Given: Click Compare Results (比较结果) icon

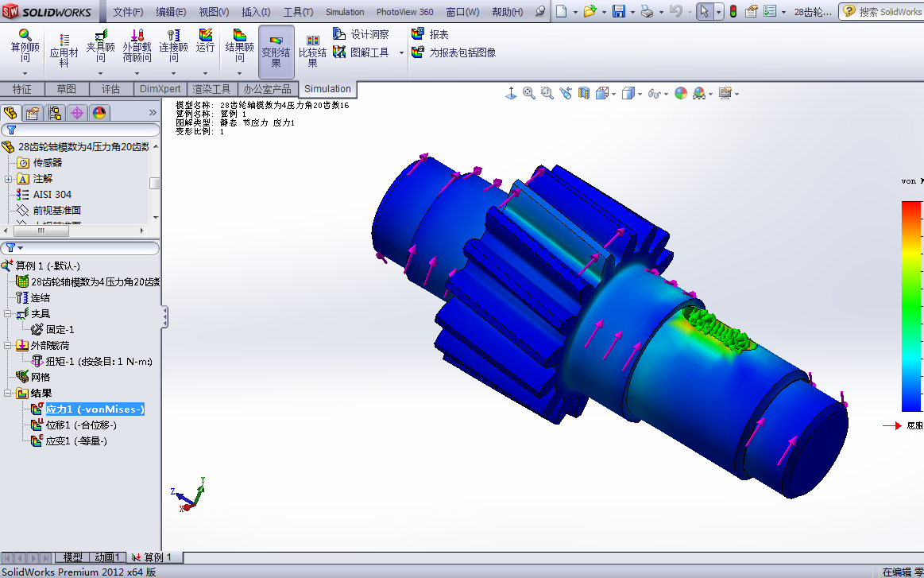Looking at the screenshot, I should 312,52.
